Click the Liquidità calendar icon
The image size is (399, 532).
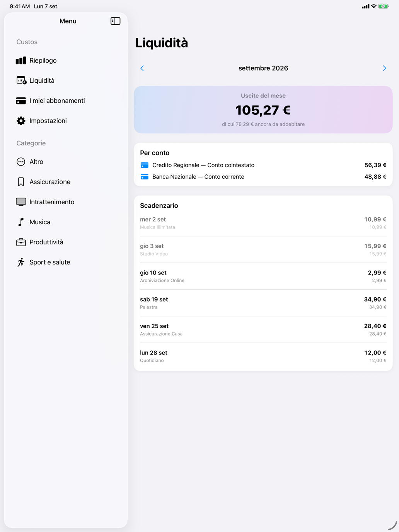(21, 80)
